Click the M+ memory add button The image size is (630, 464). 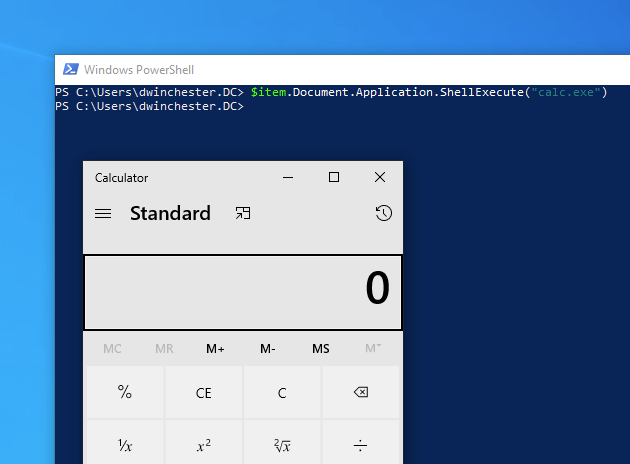coord(215,348)
